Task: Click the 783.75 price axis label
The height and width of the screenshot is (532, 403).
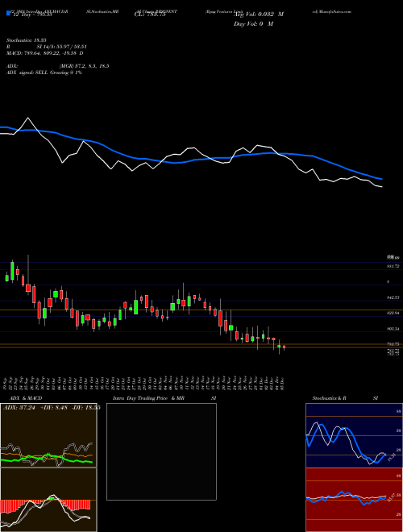Action: tap(393, 344)
